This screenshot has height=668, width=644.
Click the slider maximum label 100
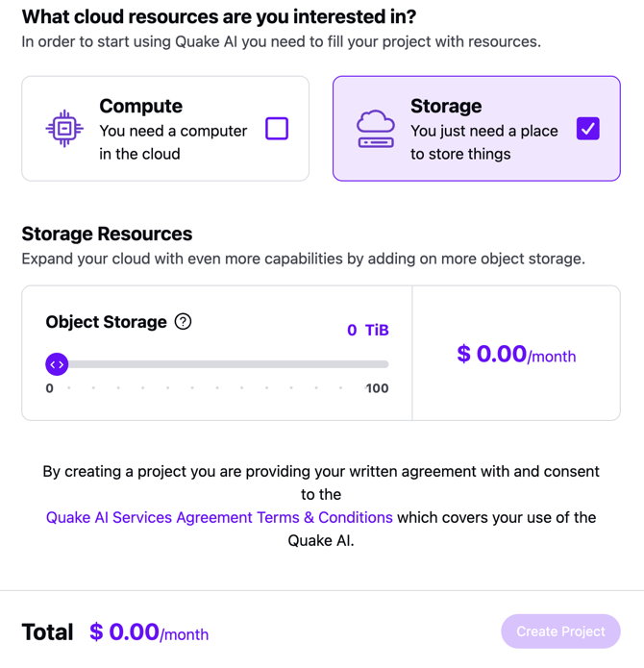[x=377, y=388]
